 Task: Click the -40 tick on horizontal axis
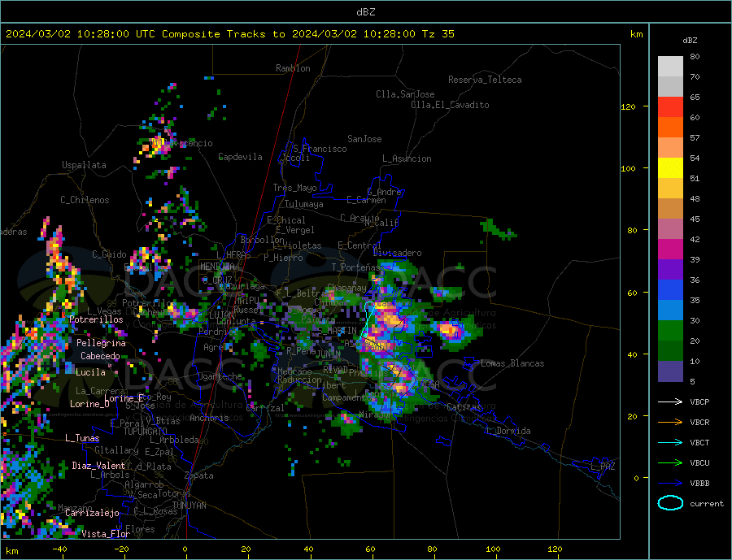coord(59,549)
